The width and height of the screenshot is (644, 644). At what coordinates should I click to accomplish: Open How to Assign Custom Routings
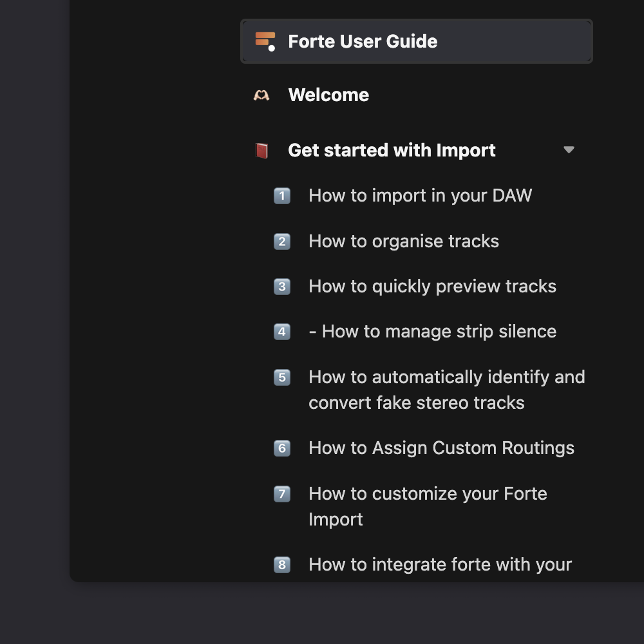pos(442,448)
